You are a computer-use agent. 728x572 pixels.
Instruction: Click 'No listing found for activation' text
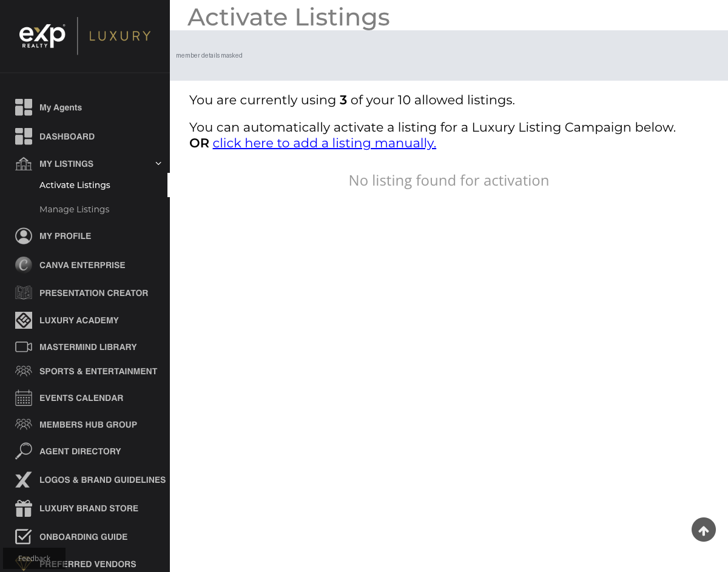coord(449,181)
